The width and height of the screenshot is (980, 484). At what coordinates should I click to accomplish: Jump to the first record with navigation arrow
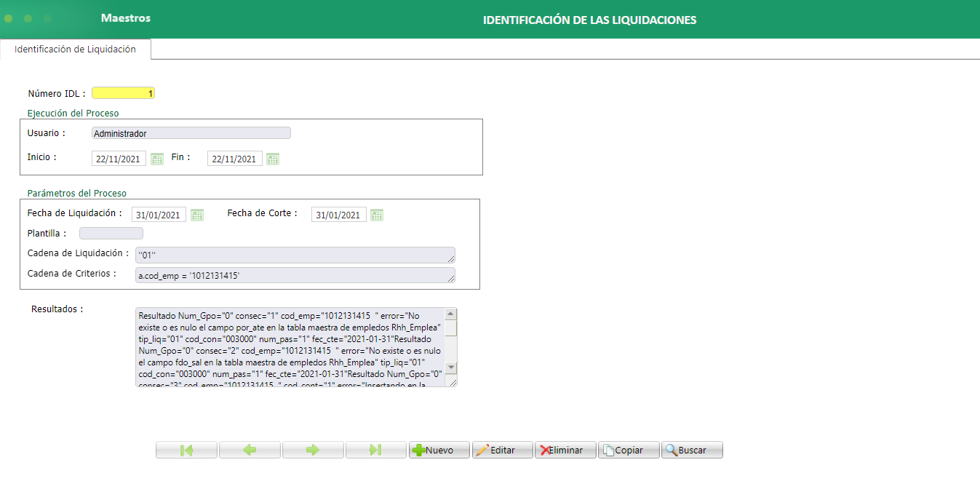(x=186, y=449)
